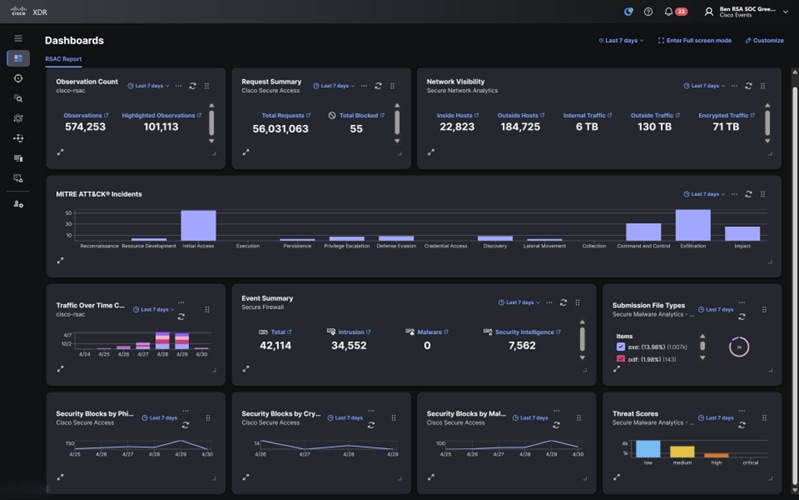
Task: Open the Observations link
Action: pyautogui.click(x=86, y=115)
